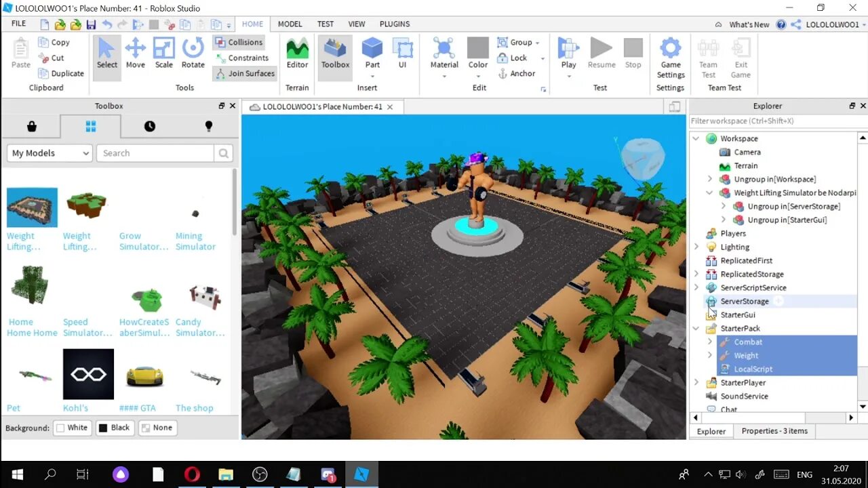Open the FILE menu

(18, 24)
